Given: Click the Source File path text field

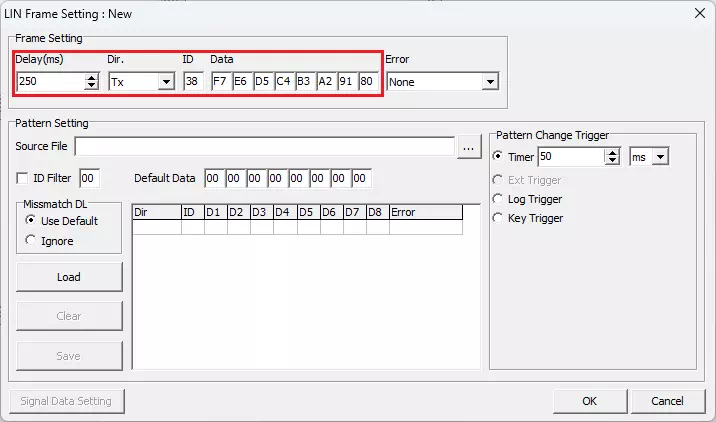Looking at the screenshot, I should pos(265,147).
